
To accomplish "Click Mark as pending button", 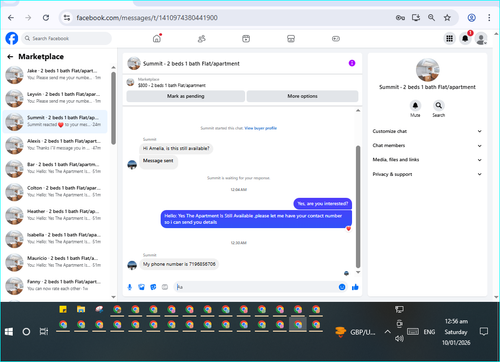I will click(186, 96).
